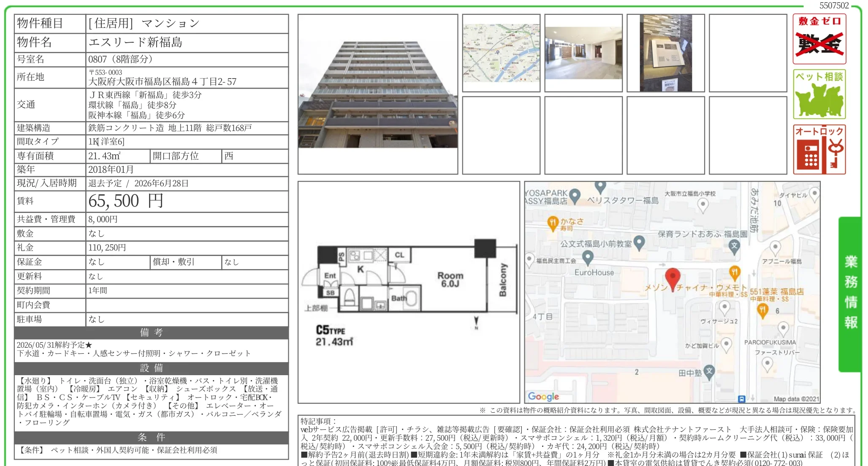The height and width of the screenshot is (466, 868).
Task: Click the 田中塾 school map marker
Action: 709,372
